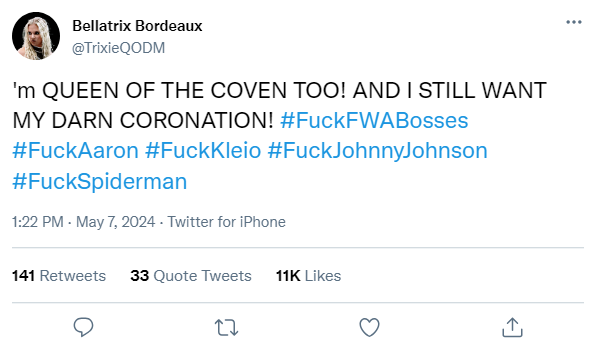596x364 pixels.
Task: Open the #FuckFWABosses hashtag
Action: pyautogui.click(x=374, y=120)
